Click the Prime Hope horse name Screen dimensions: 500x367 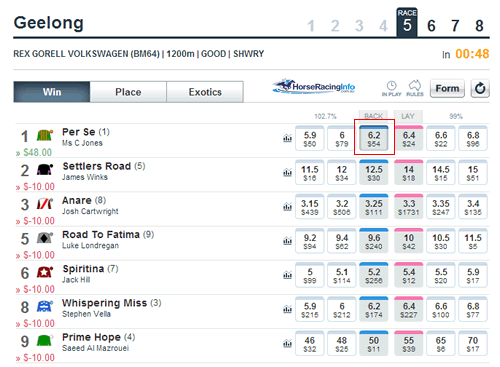[x=91, y=337]
